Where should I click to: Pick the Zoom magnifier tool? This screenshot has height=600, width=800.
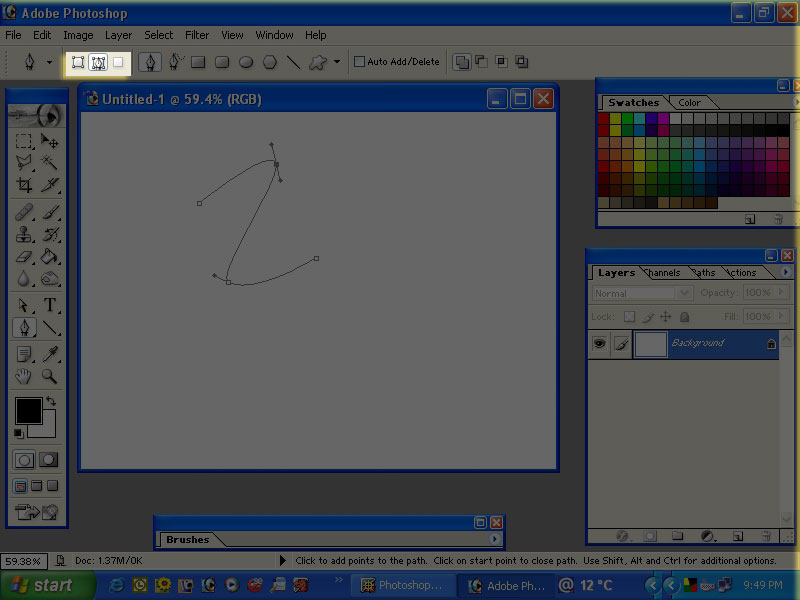click(50, 377)
